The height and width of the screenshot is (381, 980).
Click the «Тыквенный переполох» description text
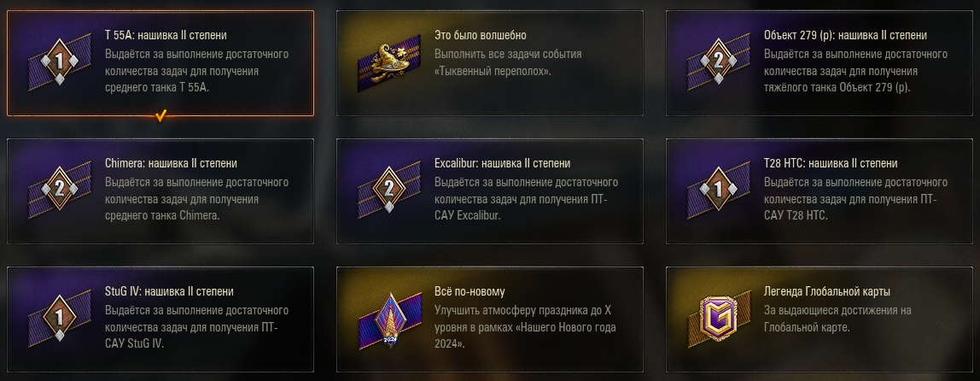pyautogui.click(x=493, y=71)
